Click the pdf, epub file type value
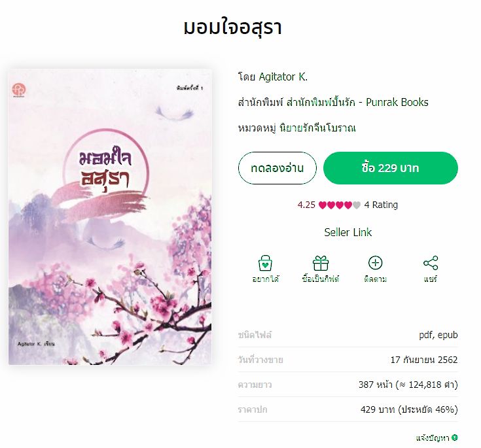Screen dimensions: 481x448 click(438, 335)
